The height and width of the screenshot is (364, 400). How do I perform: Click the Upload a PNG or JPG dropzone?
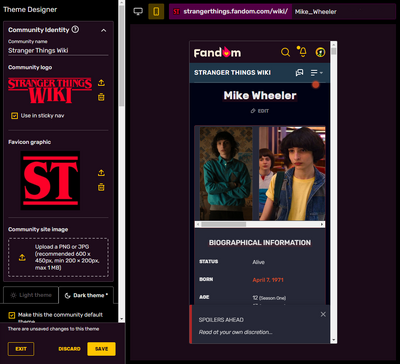tap(58, 257)
